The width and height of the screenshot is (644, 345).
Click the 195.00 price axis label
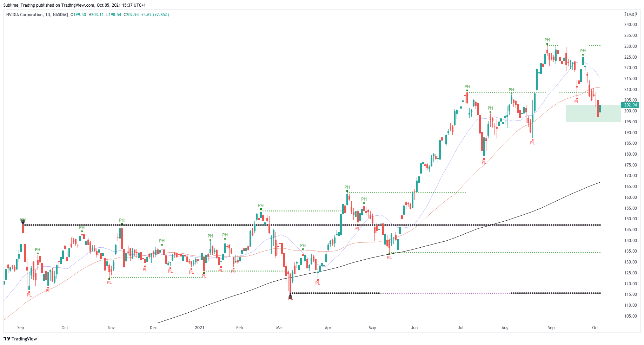tap(630, 122)
